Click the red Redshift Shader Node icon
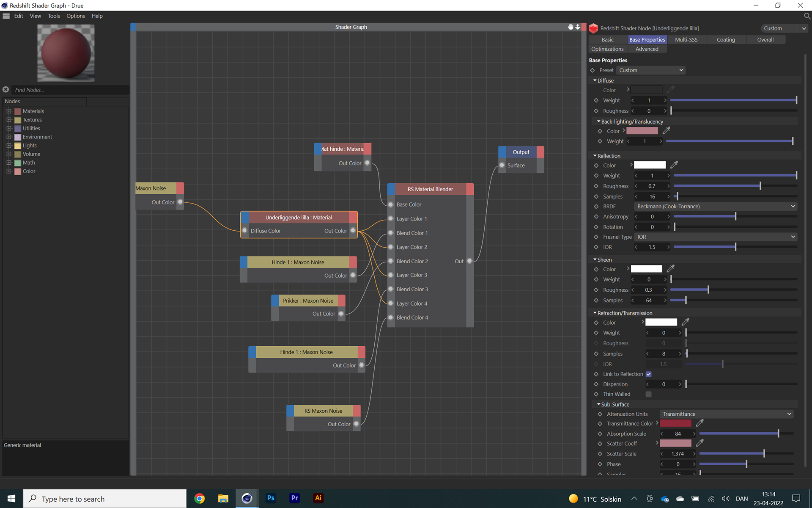Screen dimensions: 812x508 click(x=593, y=28)
